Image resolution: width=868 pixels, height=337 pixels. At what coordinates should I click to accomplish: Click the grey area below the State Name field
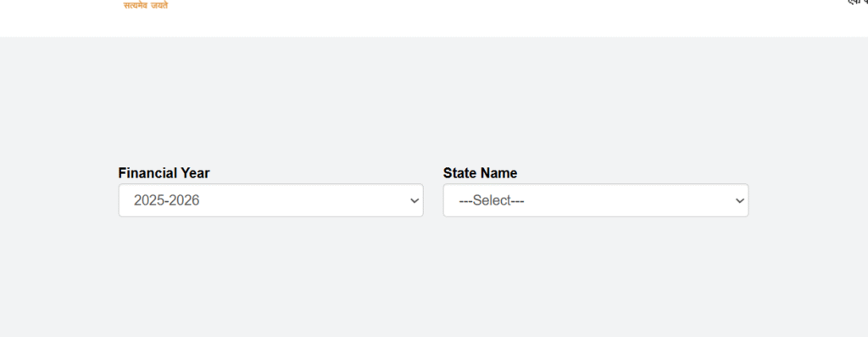point(596,272)
